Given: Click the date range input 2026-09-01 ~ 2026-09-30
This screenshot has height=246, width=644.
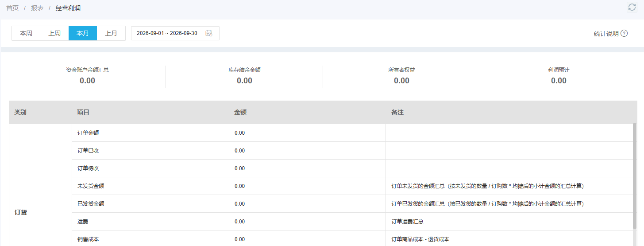Looking at the screenshot, I should 175,33.
